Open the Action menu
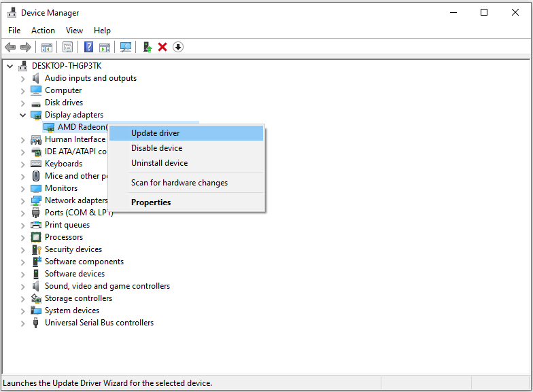533x392 pixels. coord(43,31)
